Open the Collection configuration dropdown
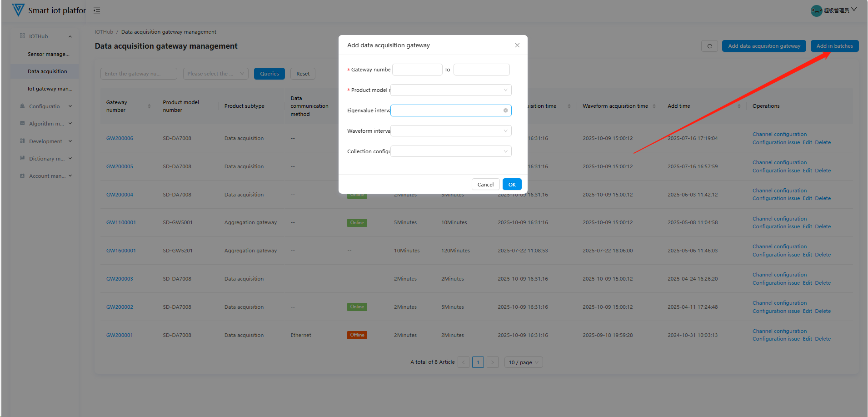The image size is (868, 417). tap(451, 151)
